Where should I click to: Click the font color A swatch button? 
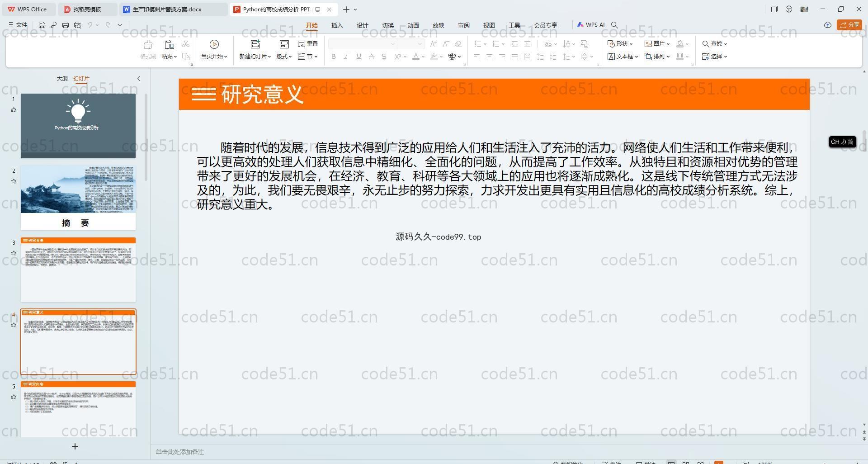[x=416, y=57]
